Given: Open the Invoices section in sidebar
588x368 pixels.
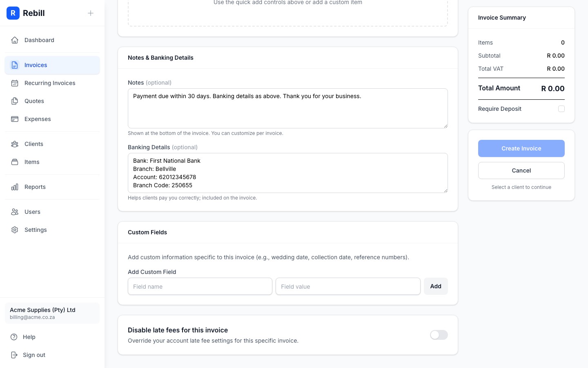Looking at the screenshot, I should 36,65.
